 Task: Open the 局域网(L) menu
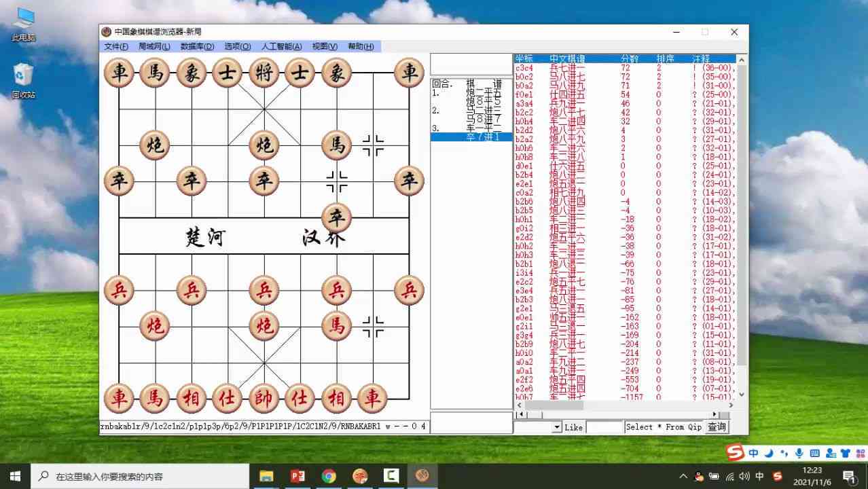coord(154,47)
